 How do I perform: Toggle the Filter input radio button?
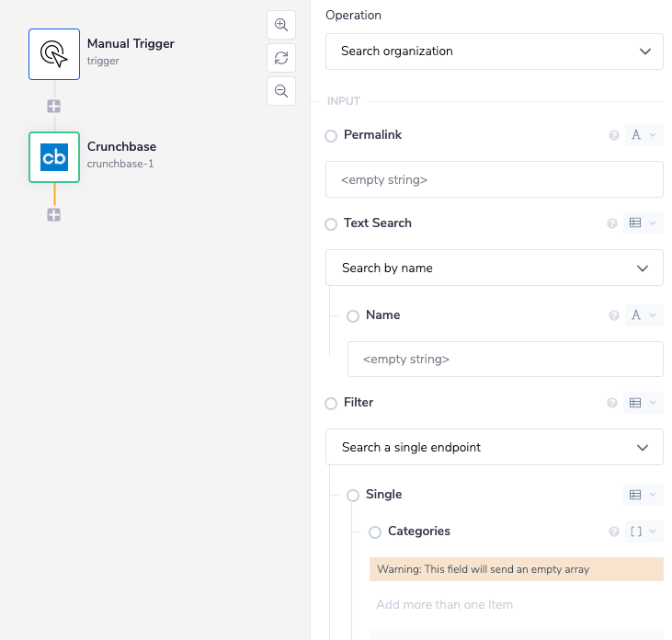click(331, 404)
